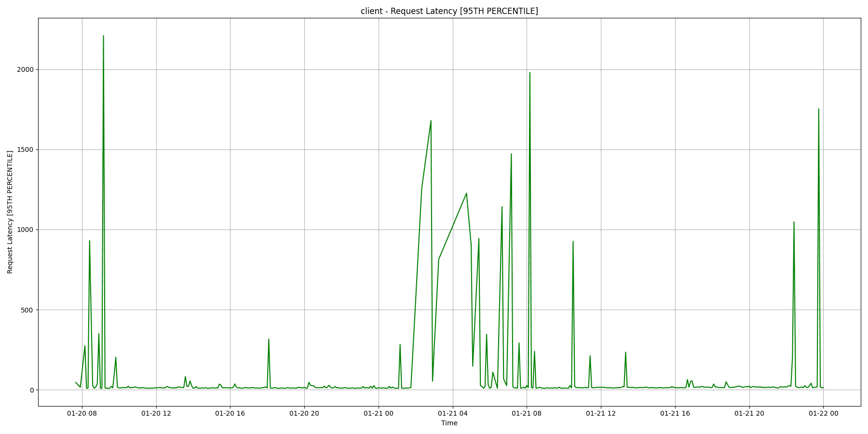Select the '1500' y-axis tick label

[x=25, y=149]
